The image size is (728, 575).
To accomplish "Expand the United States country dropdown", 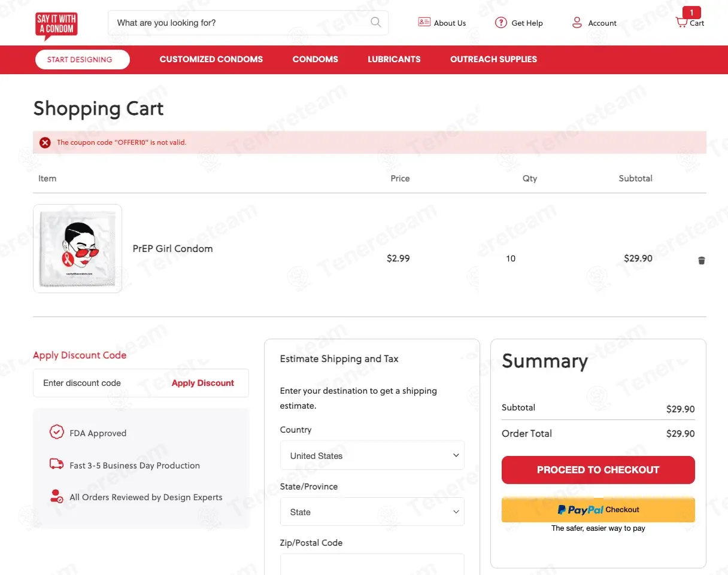I will point(372,455).
